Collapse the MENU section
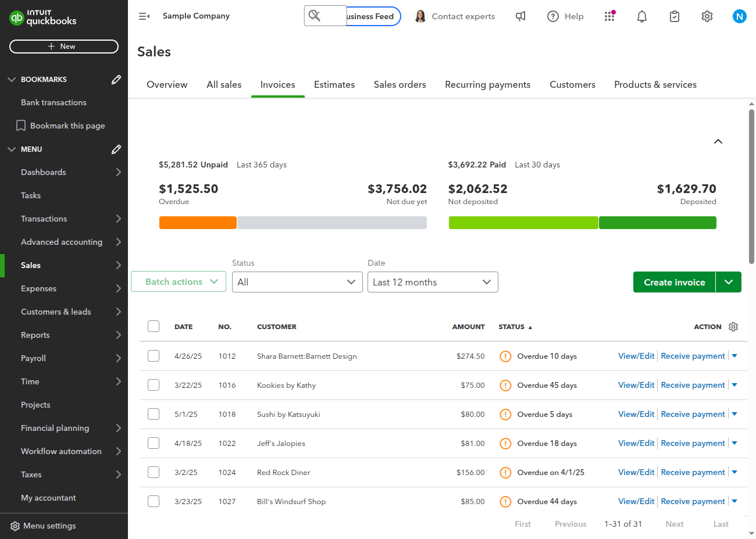The height and width of the screenshot is (539, 756). tap(12, 149)
